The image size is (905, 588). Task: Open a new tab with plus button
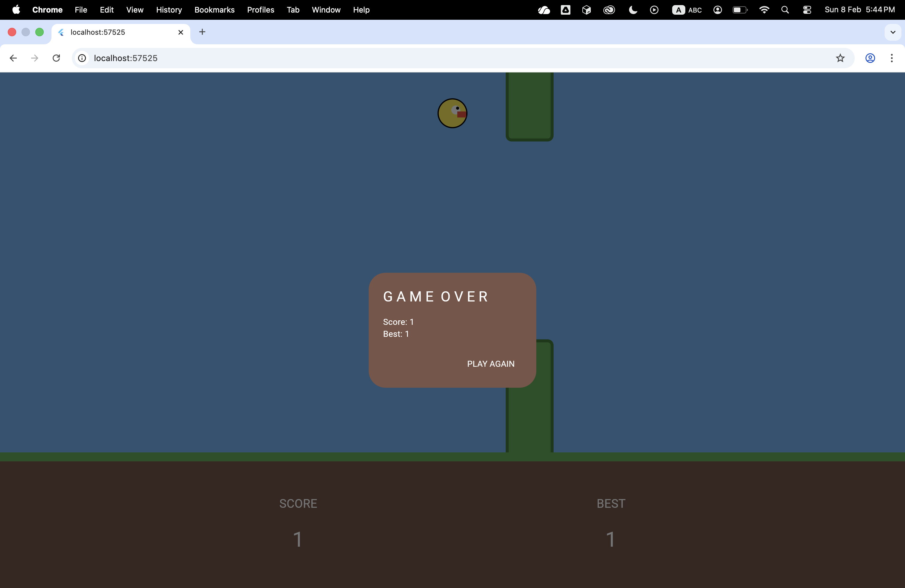[x=202, y=32]
